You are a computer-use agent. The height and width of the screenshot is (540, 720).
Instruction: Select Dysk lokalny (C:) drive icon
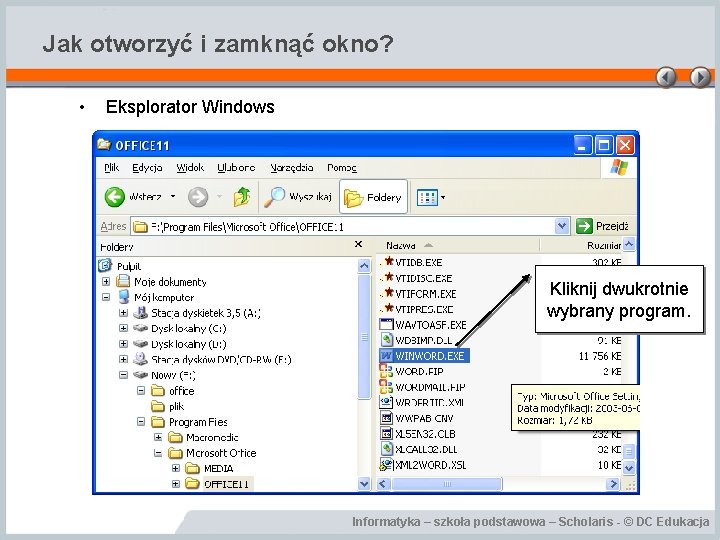(140, 328)
